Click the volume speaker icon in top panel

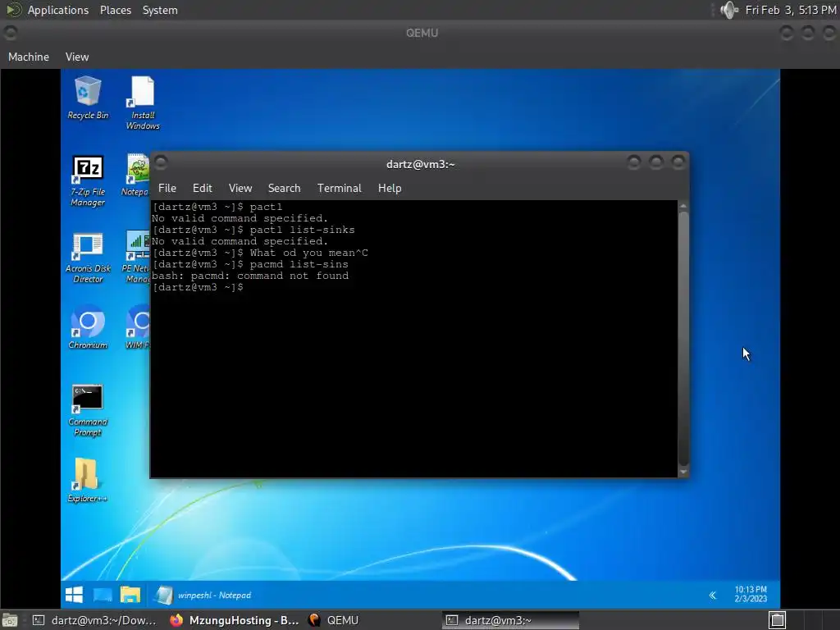click(x=729, y=10)
